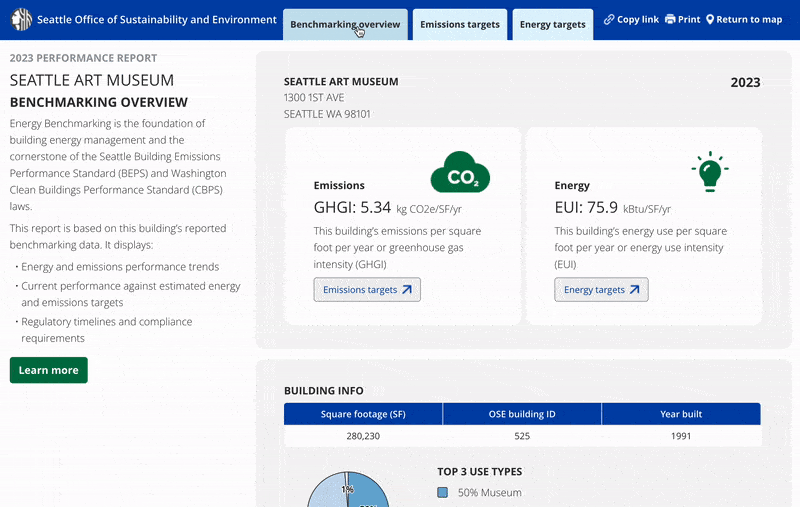This screenshot has height=507, width=800.
Task: Click the printer icon beside Print
Action: [x=670, y=19]
